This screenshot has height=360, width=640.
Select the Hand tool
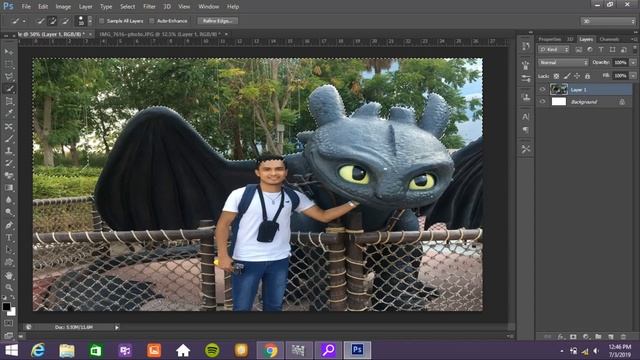coord(9,276)
